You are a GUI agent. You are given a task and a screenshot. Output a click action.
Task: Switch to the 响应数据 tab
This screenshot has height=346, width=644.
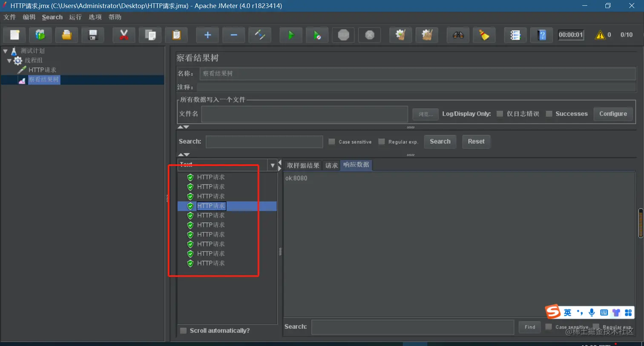[356, 165]
